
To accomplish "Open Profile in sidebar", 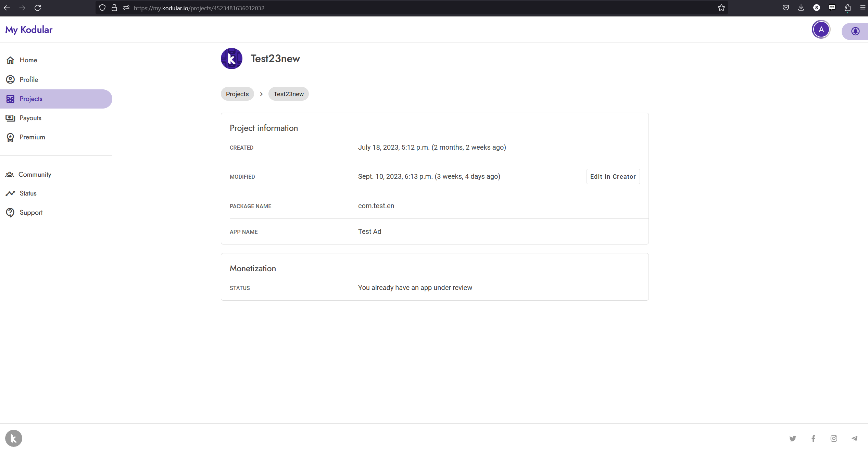I will pyautogui.click(x=56, y=79).
